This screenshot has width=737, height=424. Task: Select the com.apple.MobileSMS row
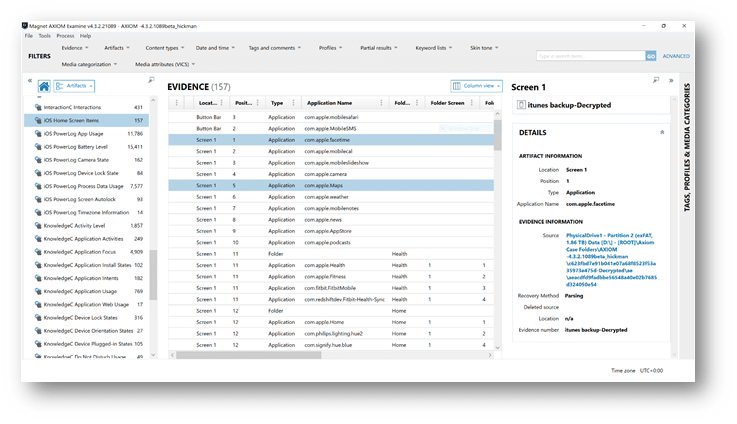331,128
